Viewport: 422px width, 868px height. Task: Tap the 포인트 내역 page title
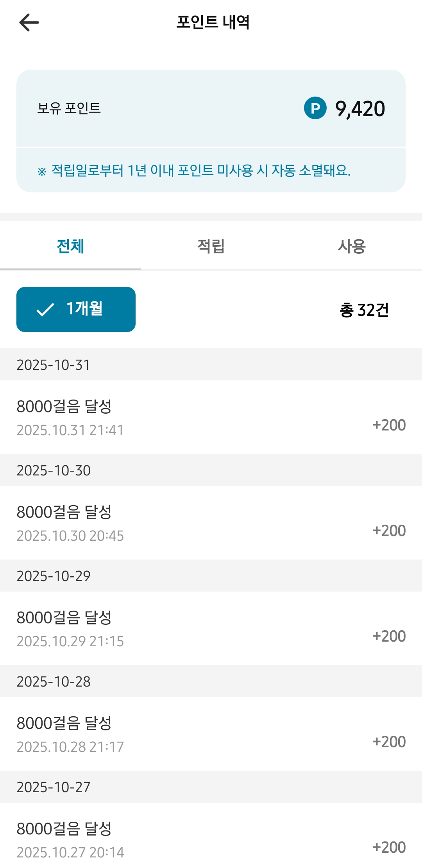(213, 22)
